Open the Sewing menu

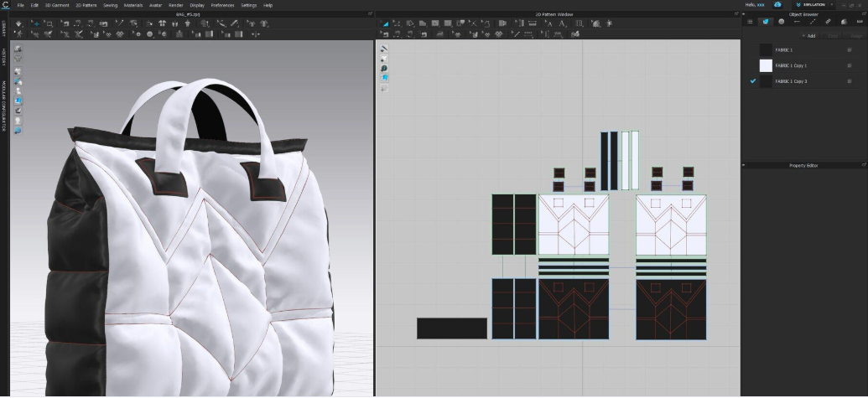coord(110,5)
